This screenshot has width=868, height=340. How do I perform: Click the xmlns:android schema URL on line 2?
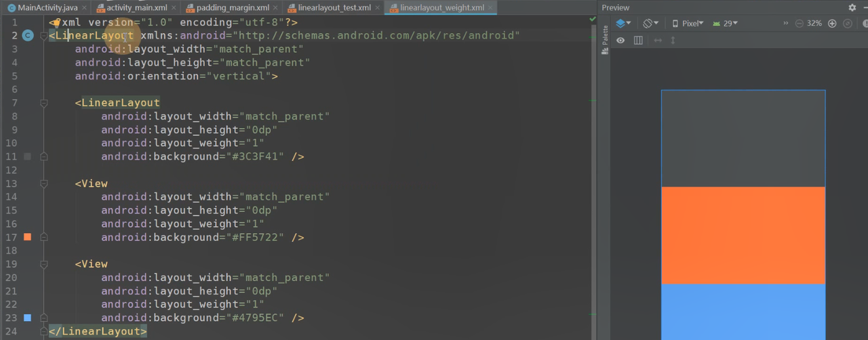click(375, 36)
